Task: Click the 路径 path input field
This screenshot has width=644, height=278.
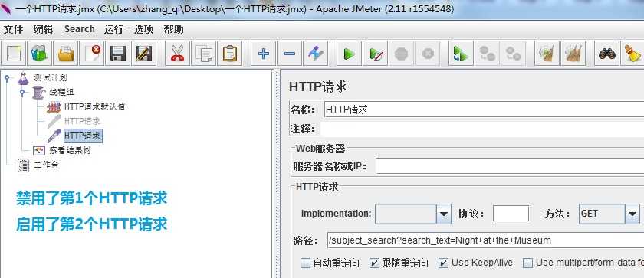Action: click(485, 240)
